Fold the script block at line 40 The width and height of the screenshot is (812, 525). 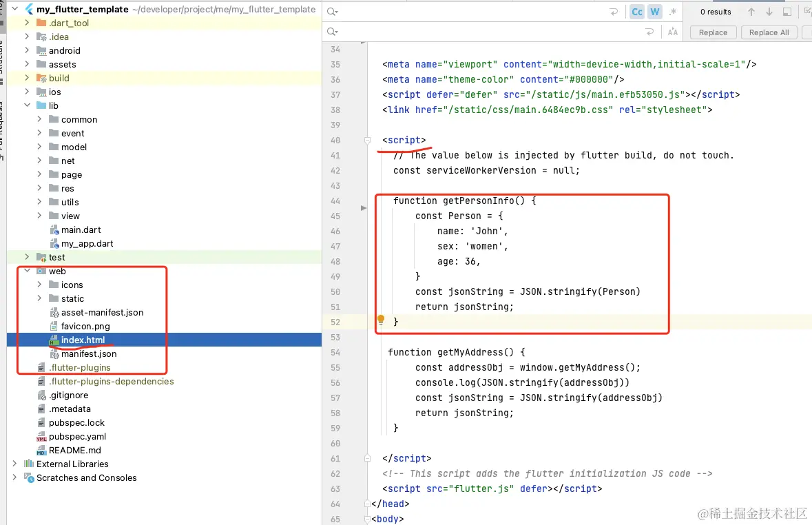(367, 140)
